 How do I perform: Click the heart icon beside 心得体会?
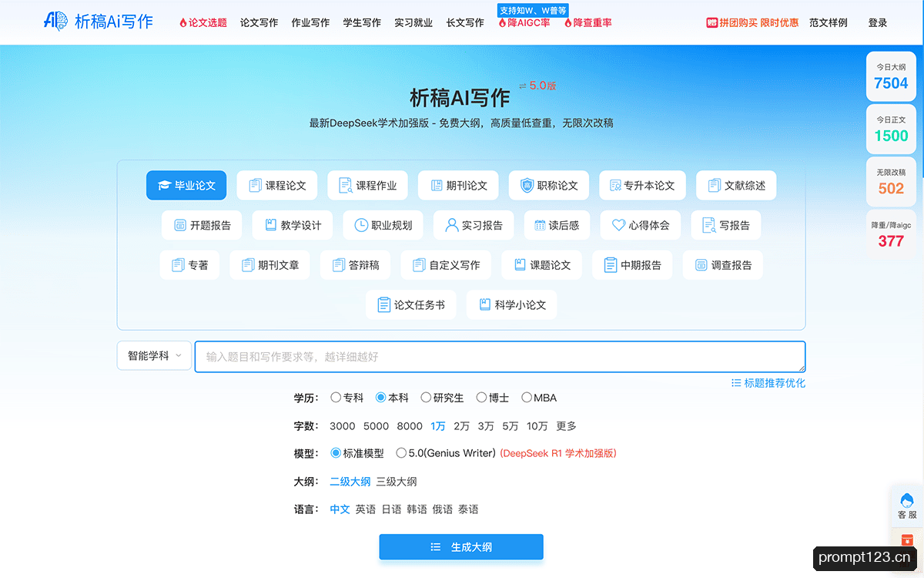pyautogui.click(x=618, y=226)
